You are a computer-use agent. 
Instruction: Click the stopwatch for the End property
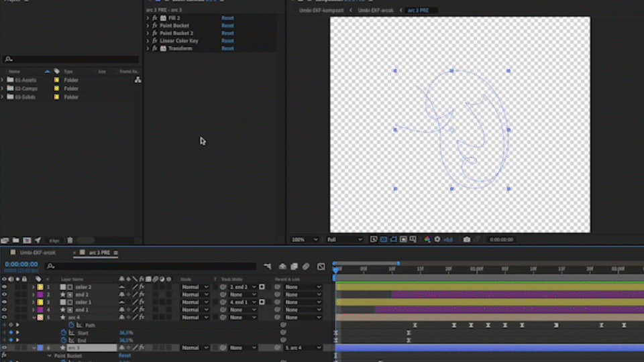[64, 341]
